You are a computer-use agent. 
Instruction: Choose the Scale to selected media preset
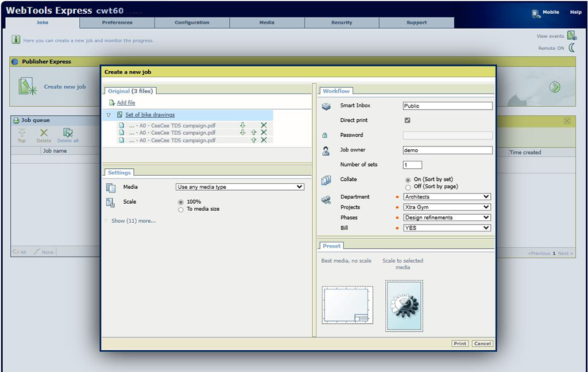[404, 306]
